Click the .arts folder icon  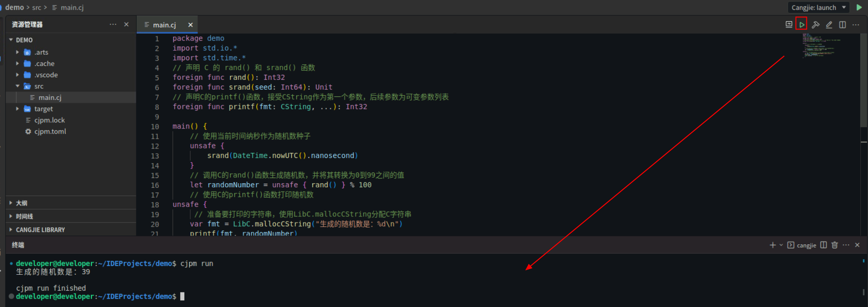pyautogui.click(x=28, y=52)
